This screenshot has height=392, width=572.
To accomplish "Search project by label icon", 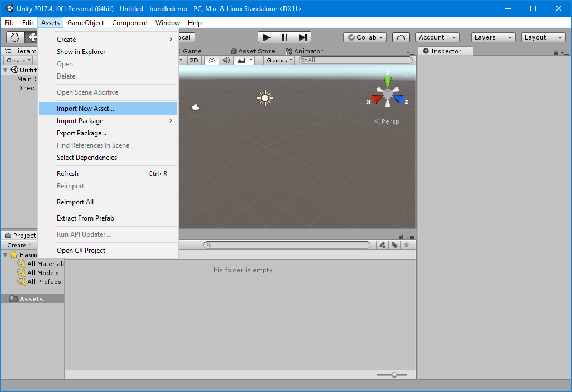I will point(394,245).
